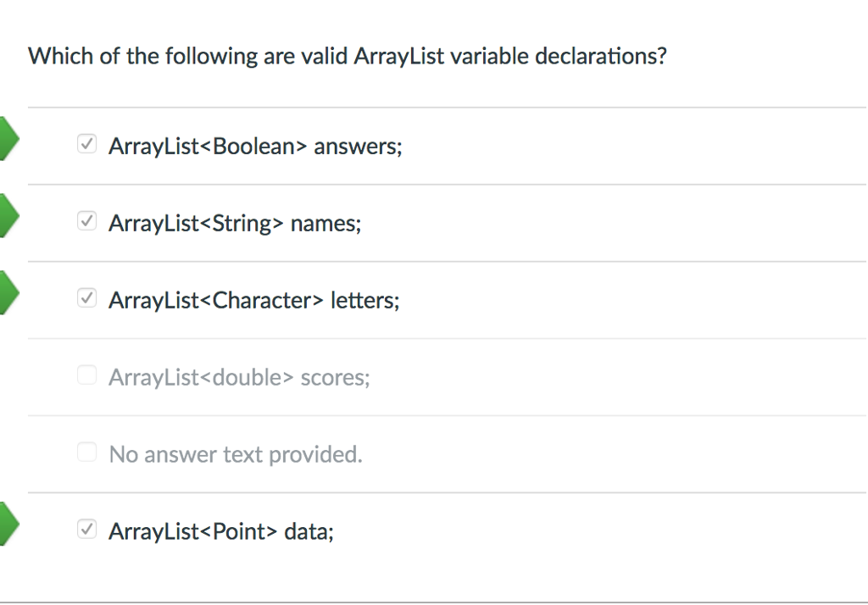868x605 pixels.
Task: Click the question text about ArrayList declarations
Action: pos(348,57)
